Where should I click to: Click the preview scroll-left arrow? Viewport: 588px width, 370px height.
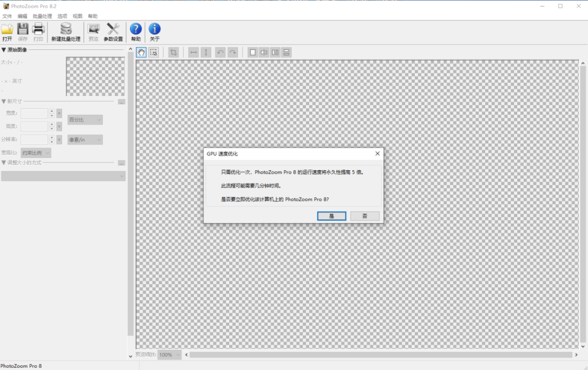186,355
